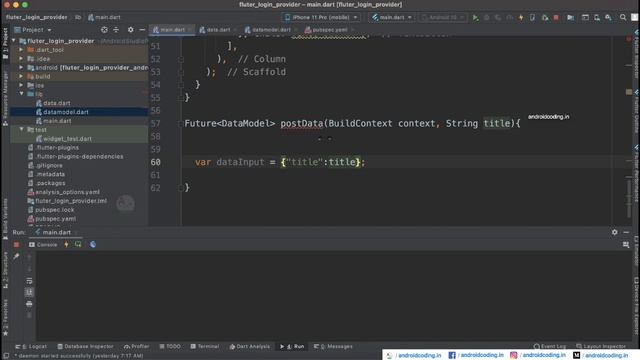
Task: Open Database Inspector tool window
Action: (85, 347)
